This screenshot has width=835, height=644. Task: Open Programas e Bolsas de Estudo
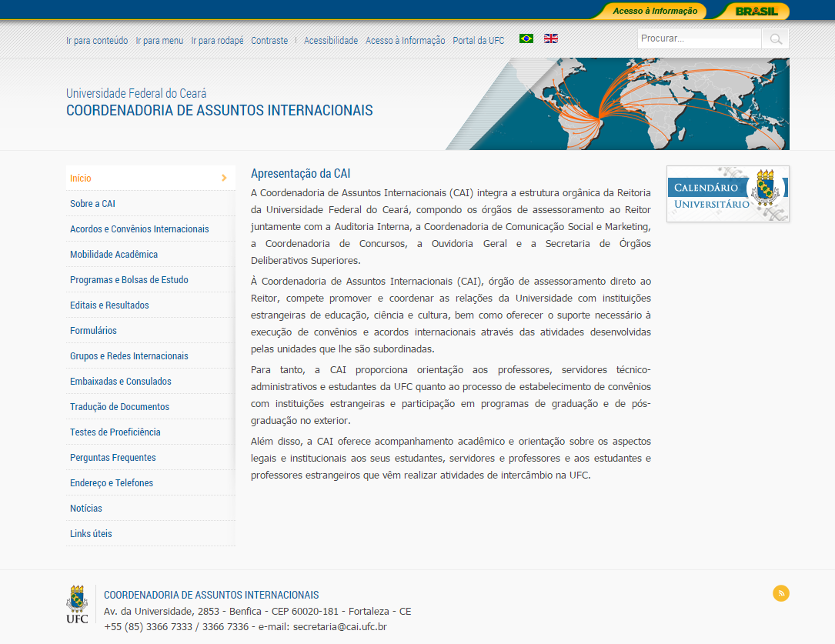click(x=129, y=280)
